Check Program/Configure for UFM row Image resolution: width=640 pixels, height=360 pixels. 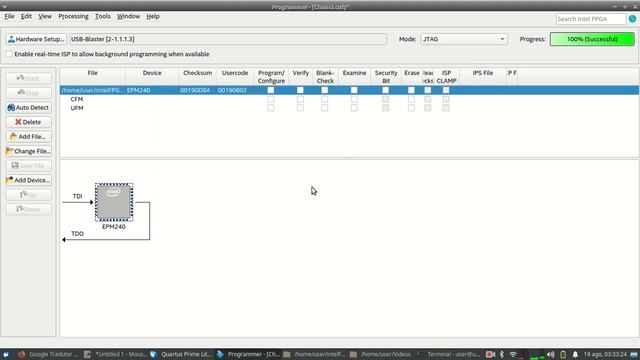coord(271,108)
